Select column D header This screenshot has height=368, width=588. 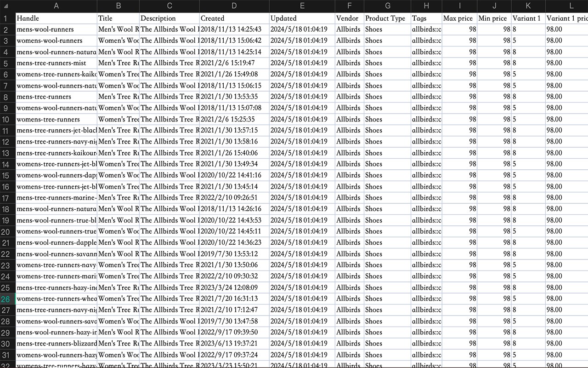[x=234, y=6]
